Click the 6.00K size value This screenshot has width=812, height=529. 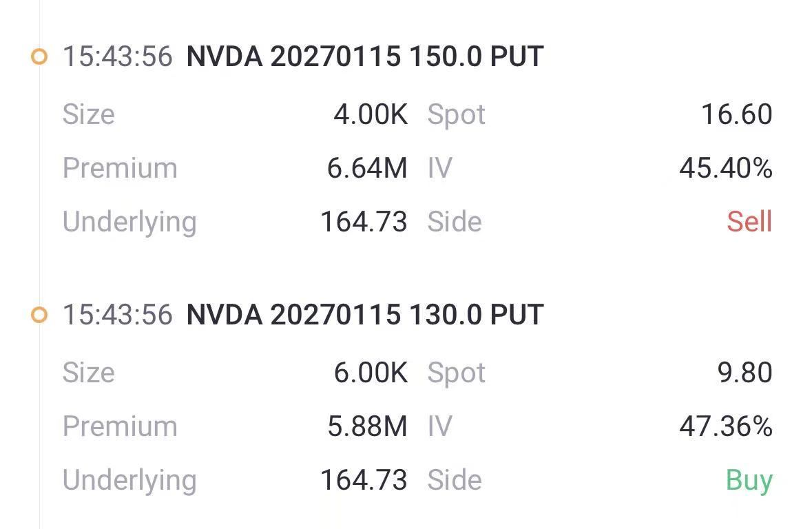(x=371, y=373)
